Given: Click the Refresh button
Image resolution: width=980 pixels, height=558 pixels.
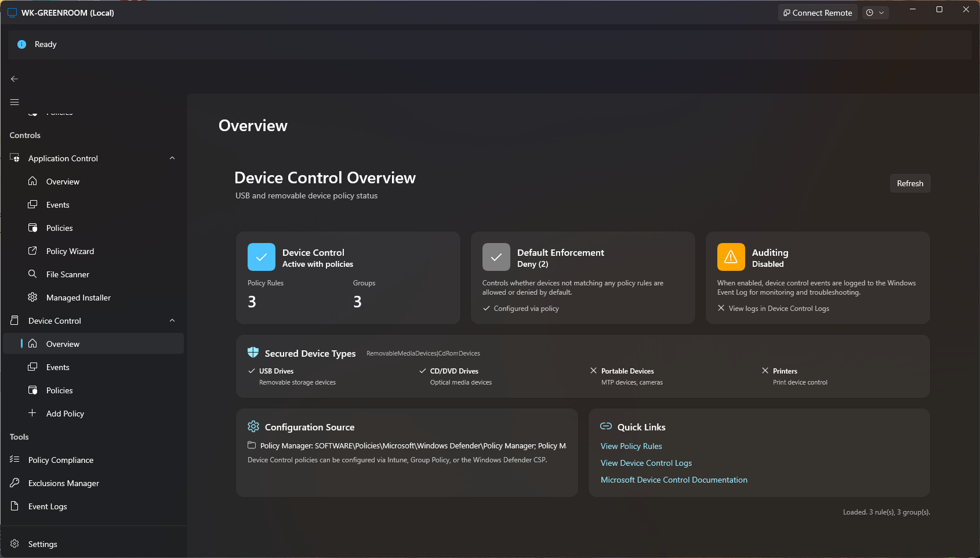Looking at the screenshot, I should click(x=909, y=183).
